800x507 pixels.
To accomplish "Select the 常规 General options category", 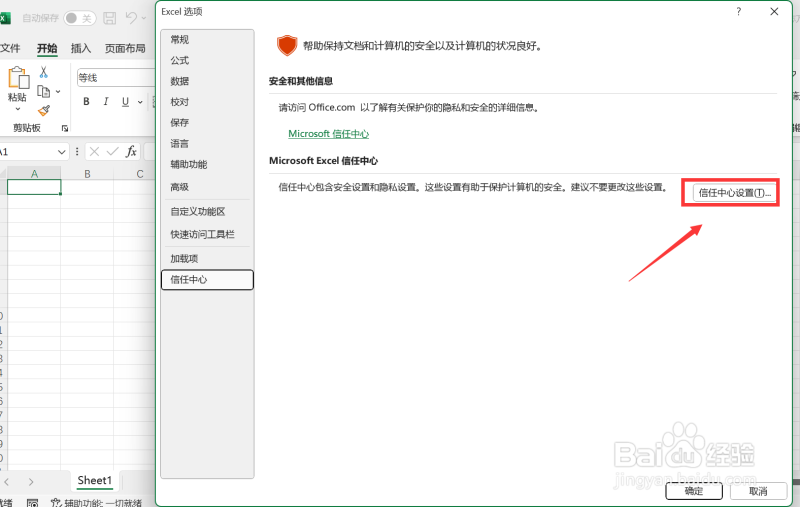I will tap(207, 40).
